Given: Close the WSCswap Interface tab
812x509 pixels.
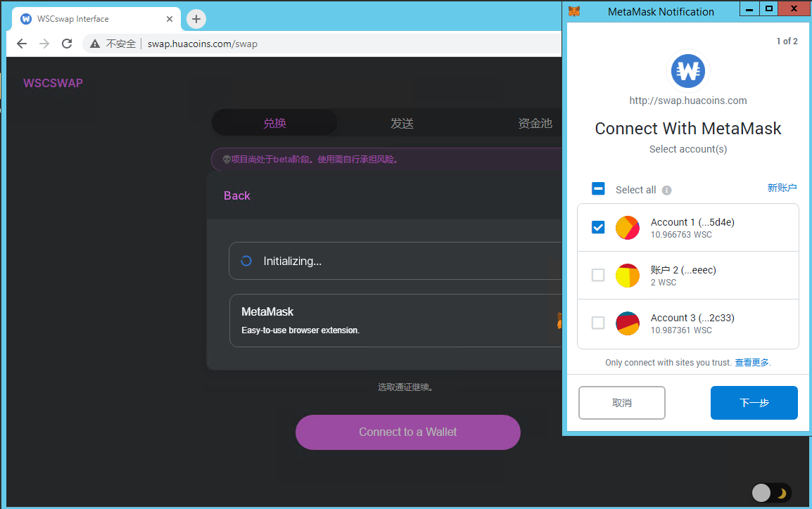Looking at the screenshot, I should pyautogui.click(x=170, y=19).
